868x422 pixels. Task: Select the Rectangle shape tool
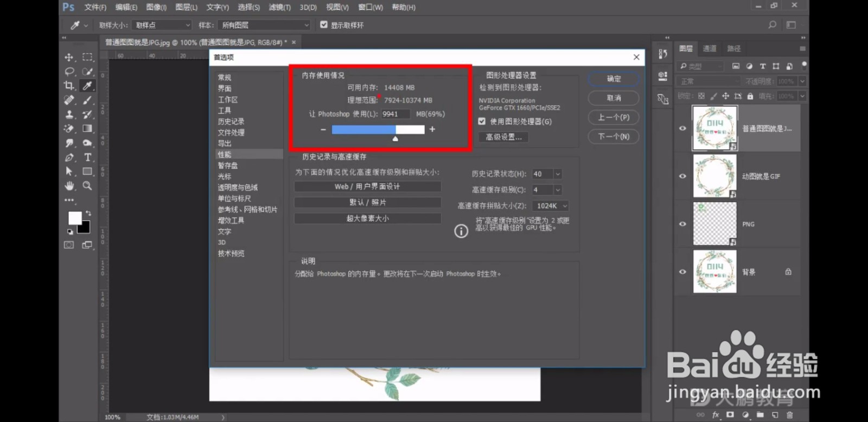[87, 171]
